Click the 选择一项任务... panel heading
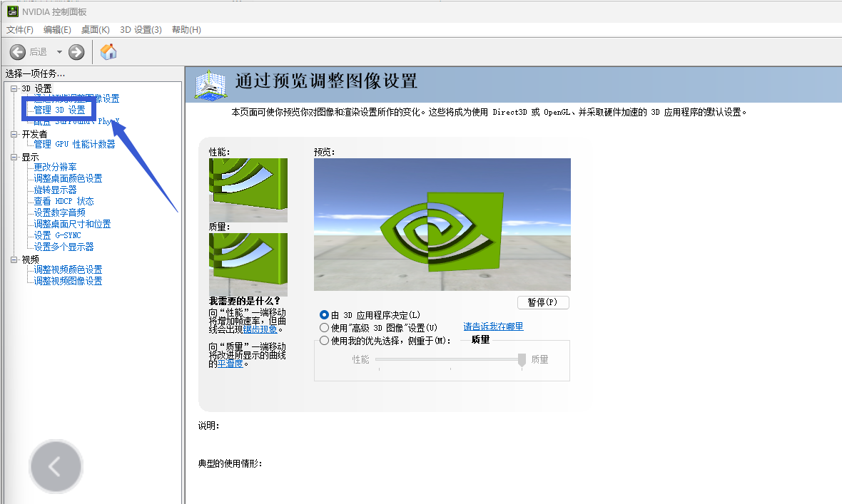Screen dimensions: 842x504 click(x=35, y=73)
